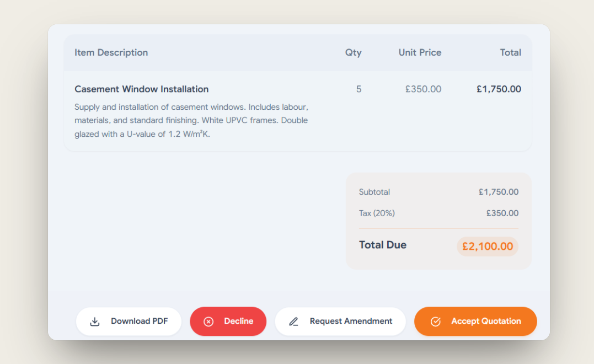
Task: Select the orange £2,100.00 total badge
Action: coord(488,247)
